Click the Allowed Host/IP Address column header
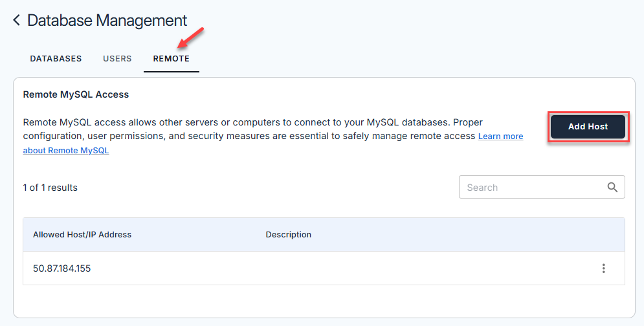The height and width of the screenshot is (326, 644). pos(82,235)
